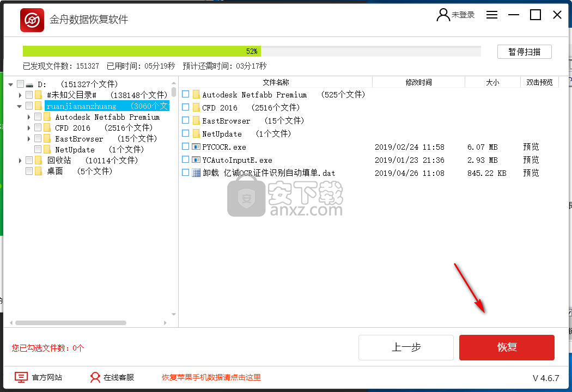Click tree horizontal scrollbar right arrow

tap(165, 323)
